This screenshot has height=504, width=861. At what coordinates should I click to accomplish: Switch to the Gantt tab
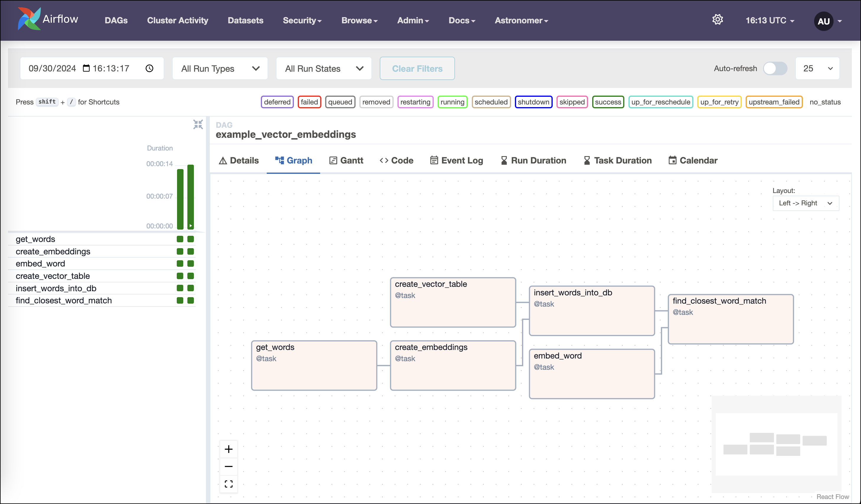coord(346,160)
